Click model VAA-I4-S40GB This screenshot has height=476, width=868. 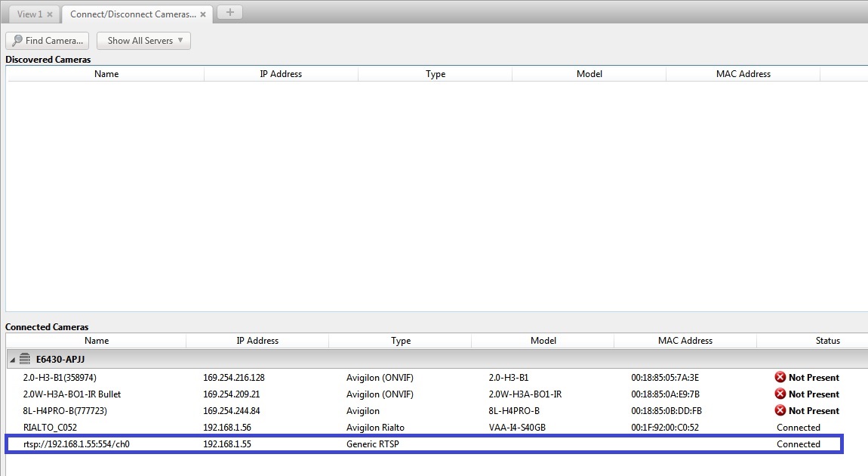coord(516,427)
